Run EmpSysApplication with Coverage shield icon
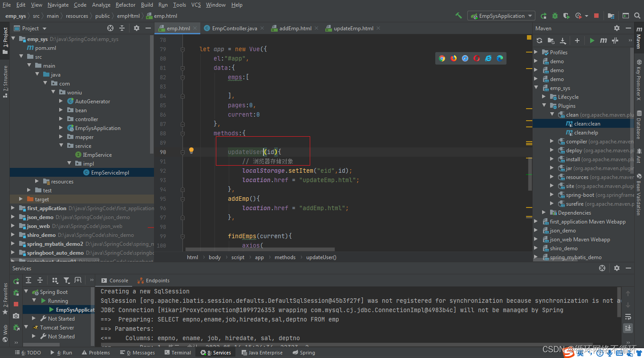The height and width of the screenshot is (358, 644). (x=566, y=15)
